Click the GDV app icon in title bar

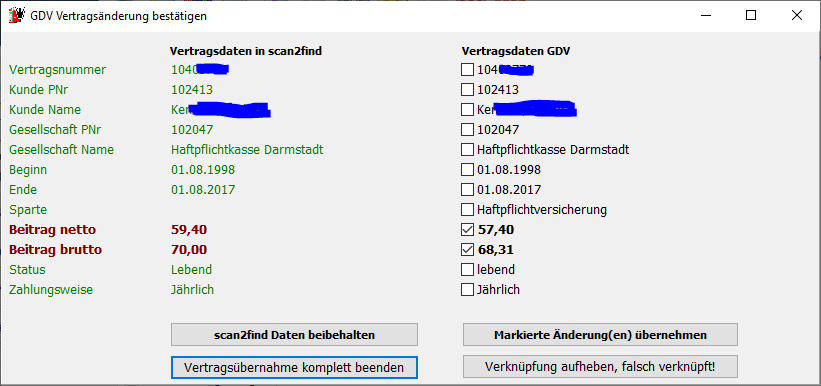pos(17,16)
